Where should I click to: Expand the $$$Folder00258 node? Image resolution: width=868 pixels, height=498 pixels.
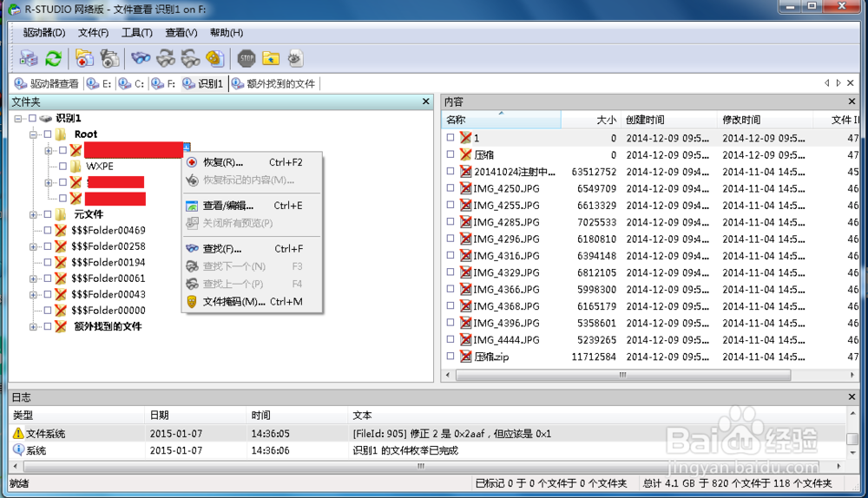pos(33,246)
